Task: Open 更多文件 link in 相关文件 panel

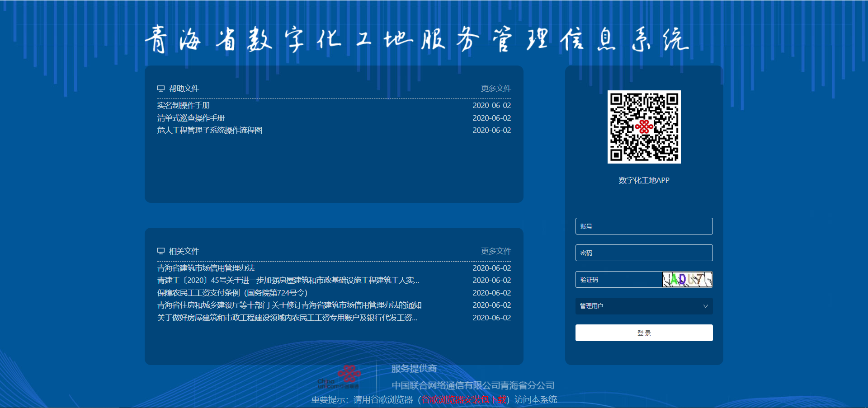Action: 496,251
